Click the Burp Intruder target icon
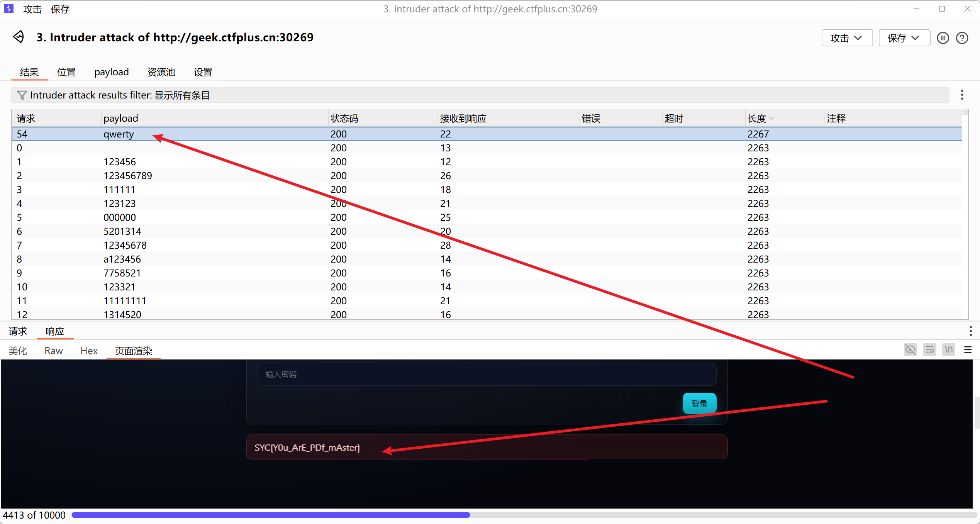This screenshot has height=524, width=980. coord(19,37)
